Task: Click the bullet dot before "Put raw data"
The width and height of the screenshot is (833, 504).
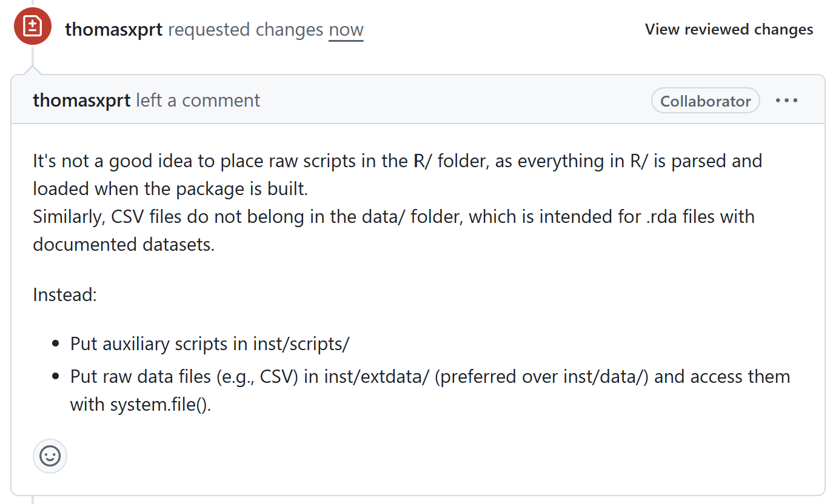Action: [x=56, y=377]
